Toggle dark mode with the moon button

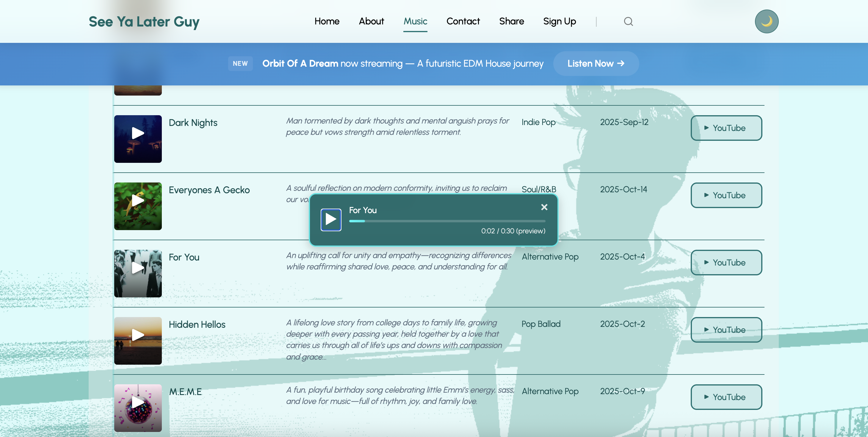click(x=766, y=21)
